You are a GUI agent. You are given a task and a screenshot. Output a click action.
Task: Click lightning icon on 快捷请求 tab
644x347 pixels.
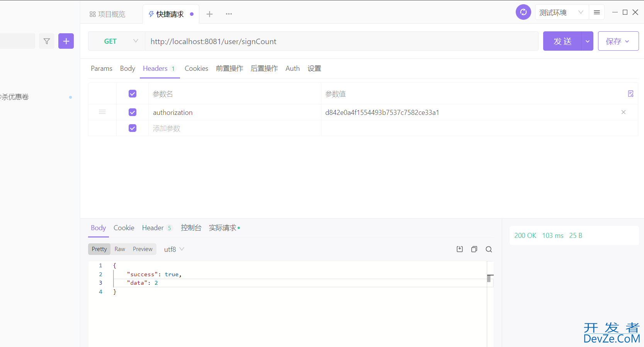151,14
